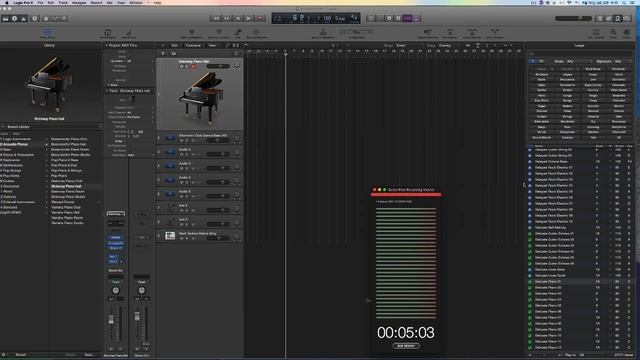Screen dimensions: 640x360
Task: Solo the Steinway Piano Hall track
Action: [187, 66]
